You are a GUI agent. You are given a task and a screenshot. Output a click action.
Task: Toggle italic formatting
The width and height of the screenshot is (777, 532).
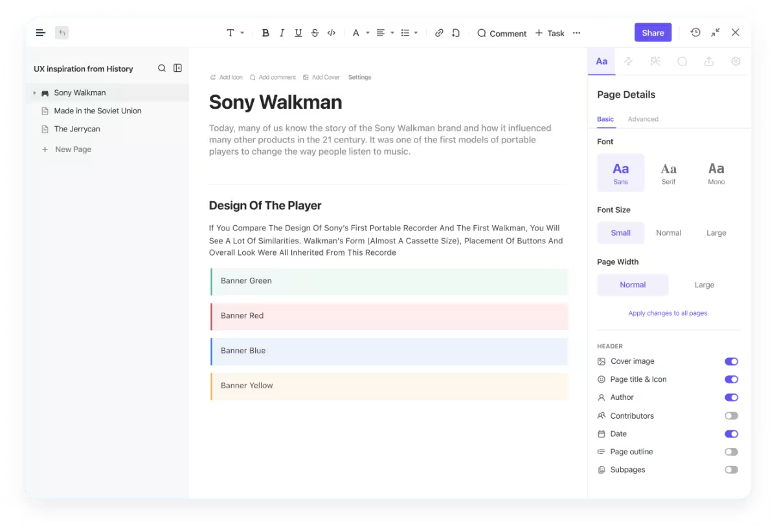point(282,33)
